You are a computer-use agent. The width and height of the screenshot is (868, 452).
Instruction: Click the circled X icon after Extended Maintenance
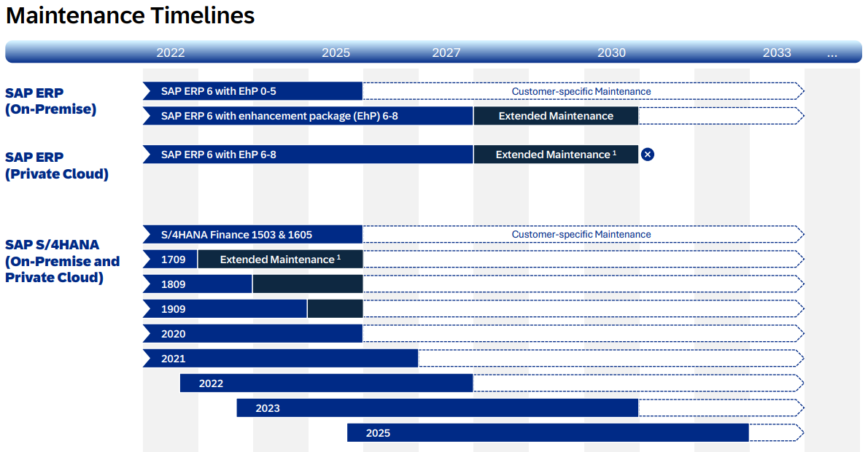tap(647, 154)
